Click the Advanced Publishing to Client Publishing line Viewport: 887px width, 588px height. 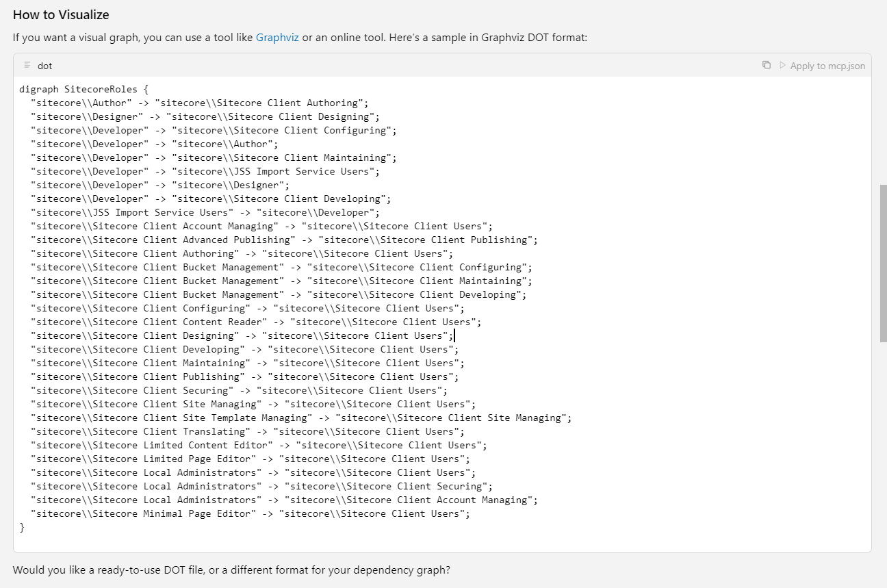pos(283,240)
